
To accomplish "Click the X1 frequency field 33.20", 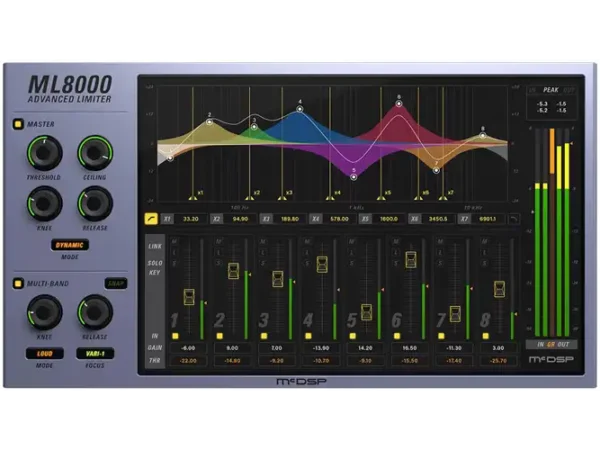I will coord(191,219).
